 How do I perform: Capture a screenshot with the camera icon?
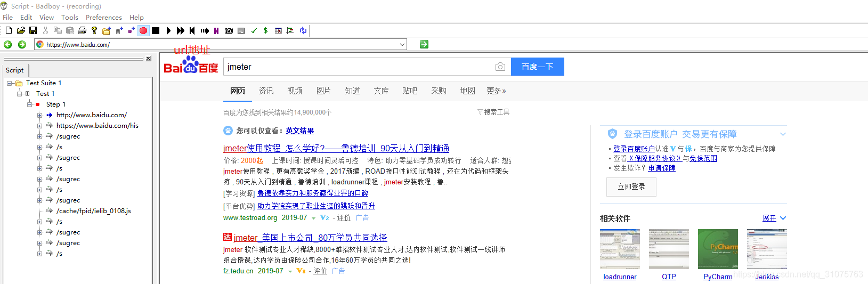(229, 30)
